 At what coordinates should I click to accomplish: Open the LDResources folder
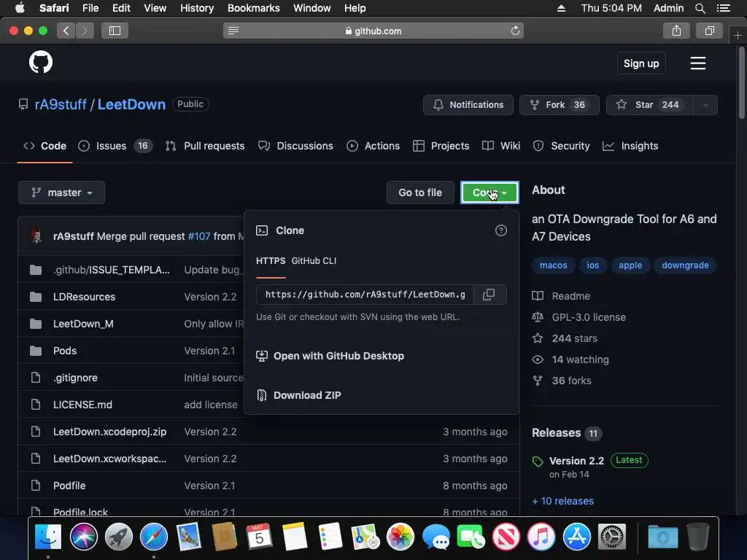coord(85,297)
